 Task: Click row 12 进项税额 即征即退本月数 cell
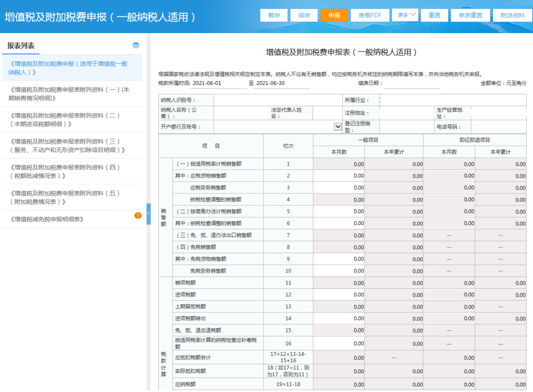(x=449, y=295)
